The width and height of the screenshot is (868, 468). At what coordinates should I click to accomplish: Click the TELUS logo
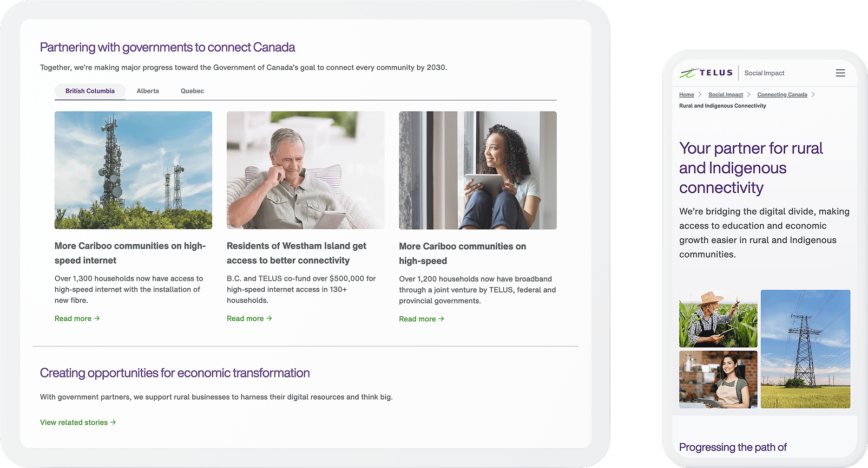pyautogui.click(x=706, y=73)
